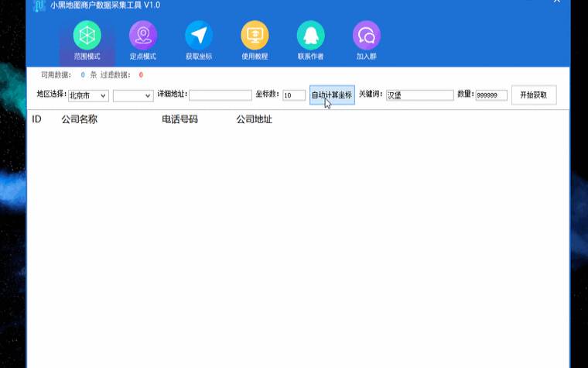This screenshot has width=588, height=368.
Task: Click the 公司地址 column header
Action: (x=255, y=119)
